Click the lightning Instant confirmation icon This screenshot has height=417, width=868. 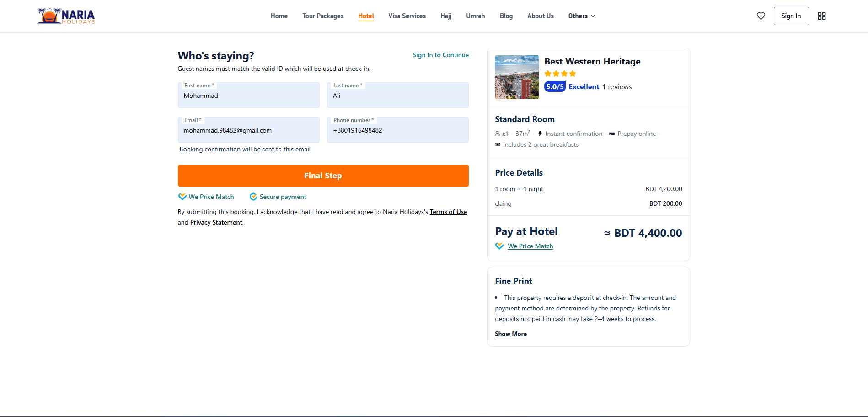tap(540, 134)
